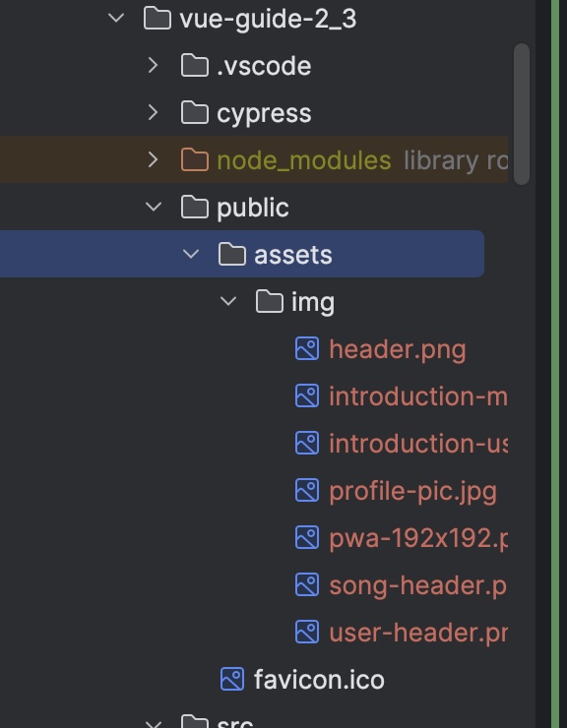The image size is (567, 728).
Task: Click the cypress folder icon
Action: coord(194,112)
